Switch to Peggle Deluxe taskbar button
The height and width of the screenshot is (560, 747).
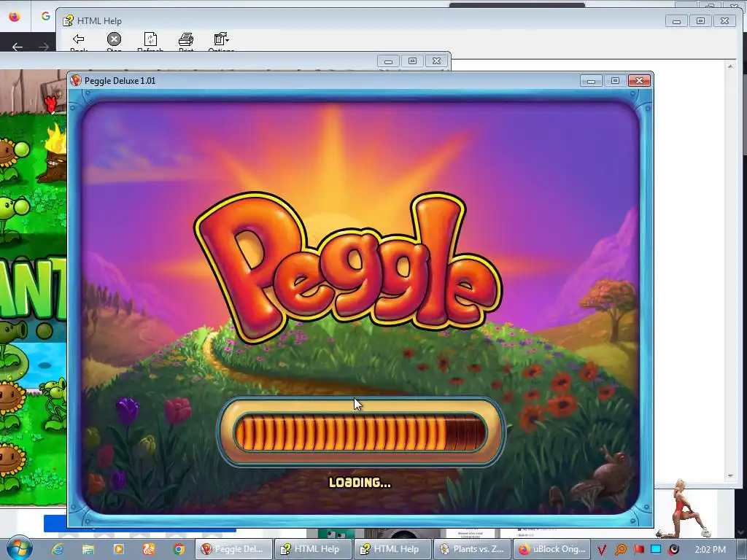pyautogui.click(x=233, y=549)
